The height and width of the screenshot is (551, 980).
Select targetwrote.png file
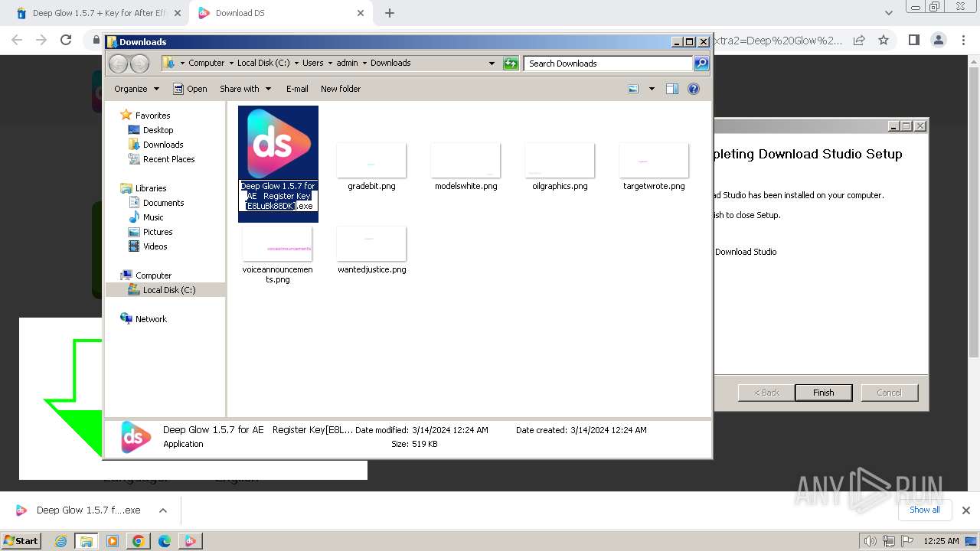(x=654, y=166)
